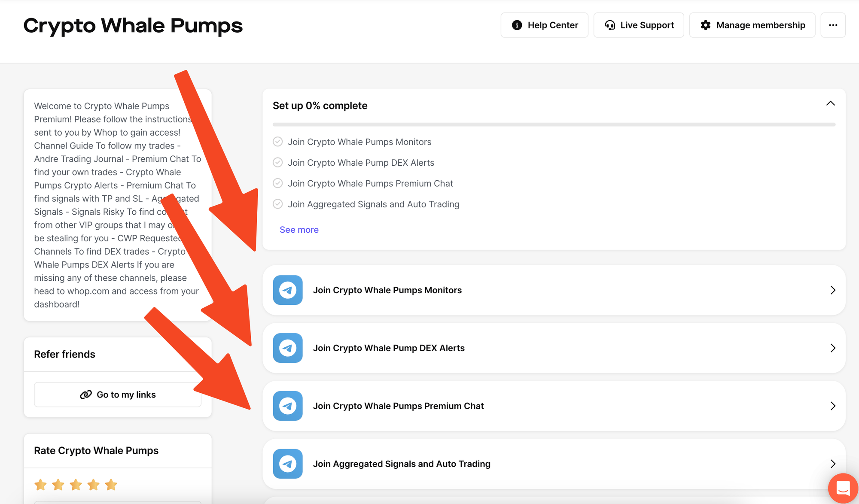
Task: Click chevron on Crypto Whale Pumps Monitors card
Action: 833,290
